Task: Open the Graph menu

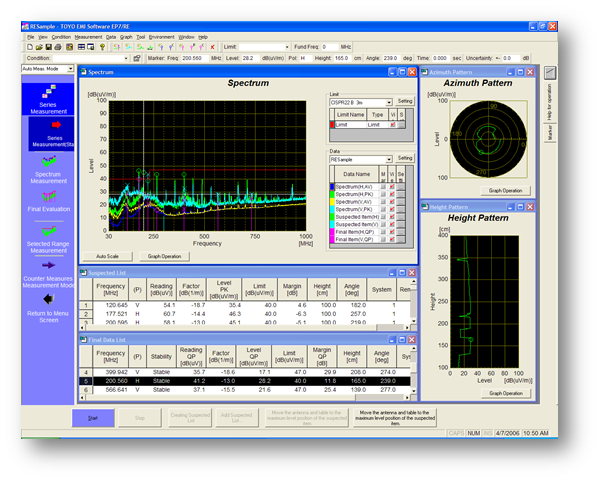Action: pos(126,37)
